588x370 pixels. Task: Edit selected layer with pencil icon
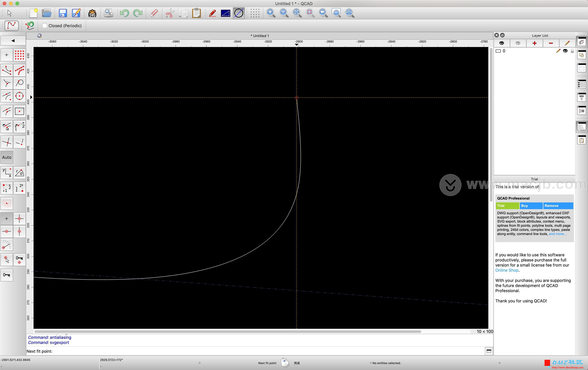click(567, 43)
